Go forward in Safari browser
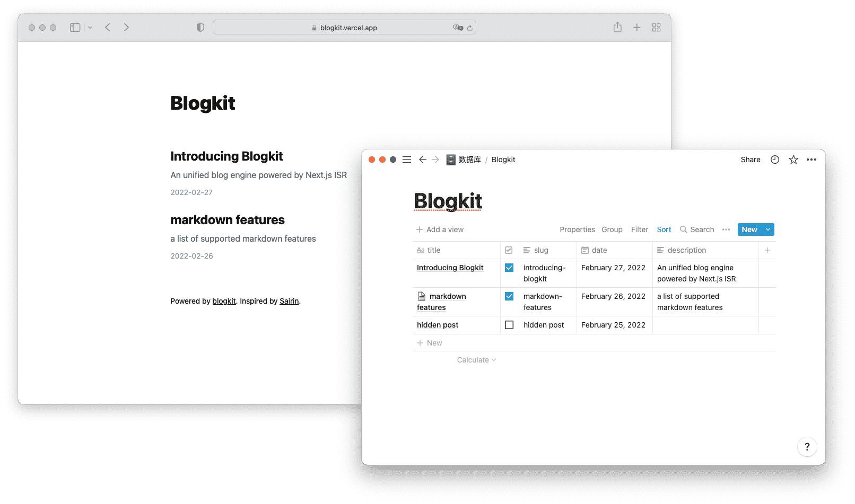Screen dimensions: 855x504 pyautogui.click(x=126, y=28)
